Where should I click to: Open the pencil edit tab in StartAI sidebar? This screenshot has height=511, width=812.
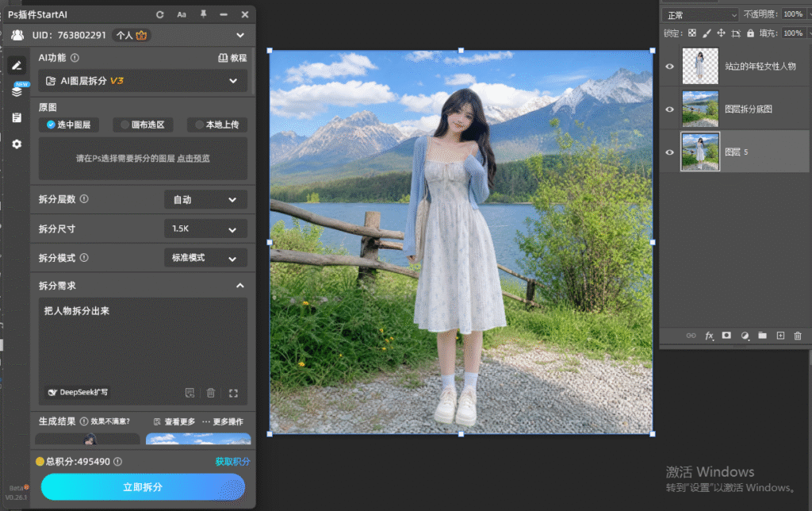(17, 65)
